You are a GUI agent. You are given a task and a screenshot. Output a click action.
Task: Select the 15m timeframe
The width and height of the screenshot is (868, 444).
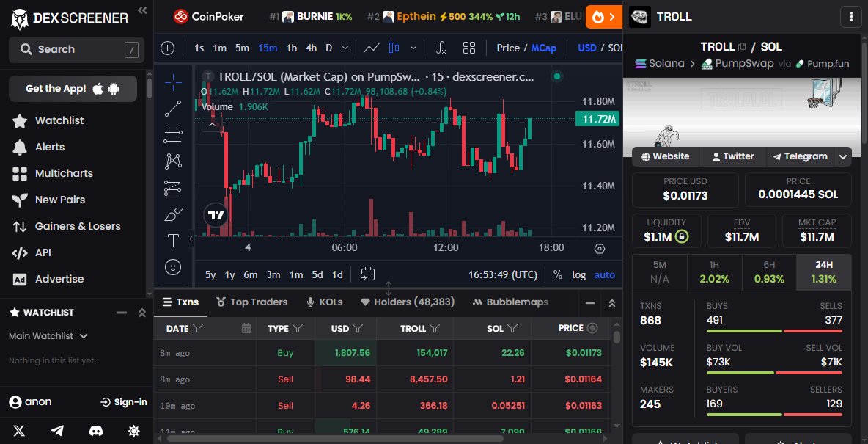pyautogui.click(x=268, y=48)
